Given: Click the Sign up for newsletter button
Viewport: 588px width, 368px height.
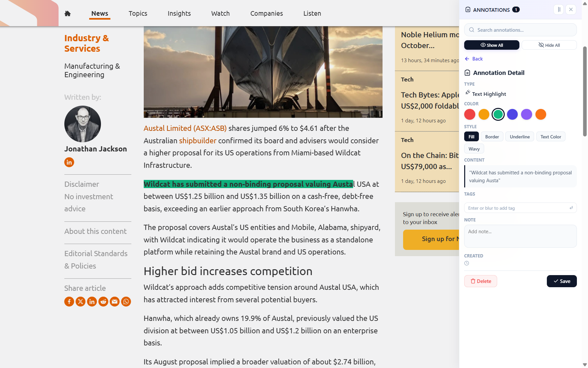Looking at the screenshot, I should (431, 239).
